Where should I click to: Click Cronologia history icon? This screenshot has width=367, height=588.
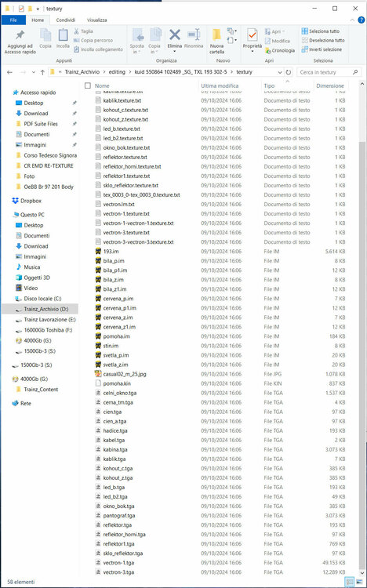coord(280,50)
